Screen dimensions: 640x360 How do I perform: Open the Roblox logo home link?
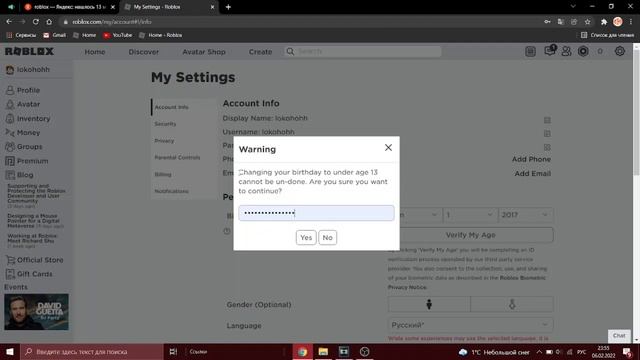coord(29,51)
